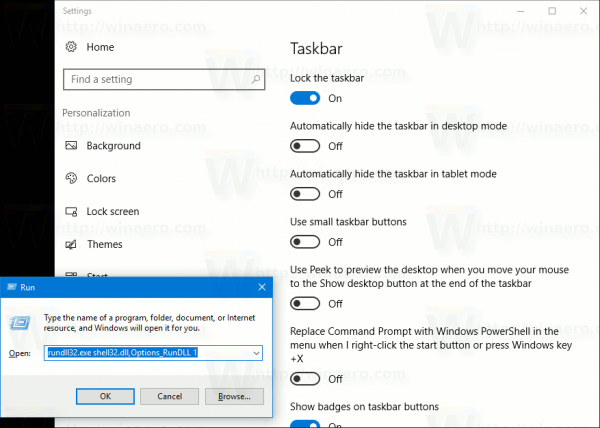The image size is (600, 428).
Task: Toggle Lock the taskbar switch
Action: tap(305, 98)
